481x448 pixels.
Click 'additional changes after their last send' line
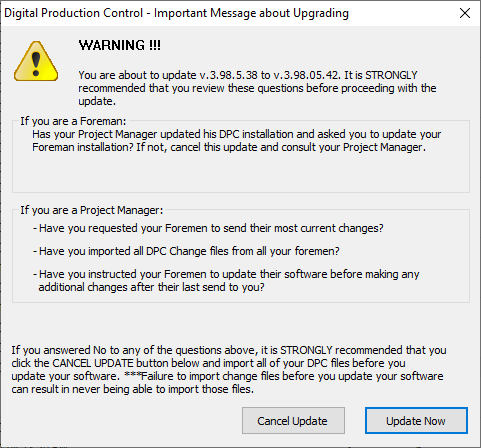tap(151, 287)
